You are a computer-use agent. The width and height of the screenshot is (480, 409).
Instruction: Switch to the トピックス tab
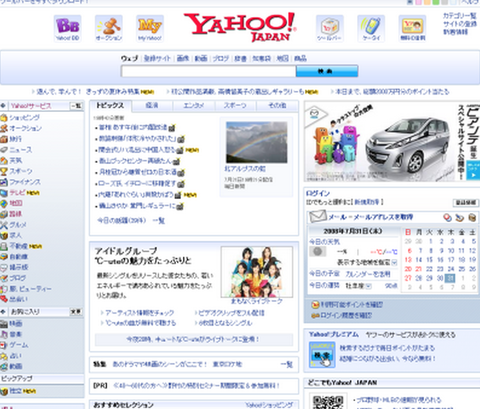click(x=110, y=106)
